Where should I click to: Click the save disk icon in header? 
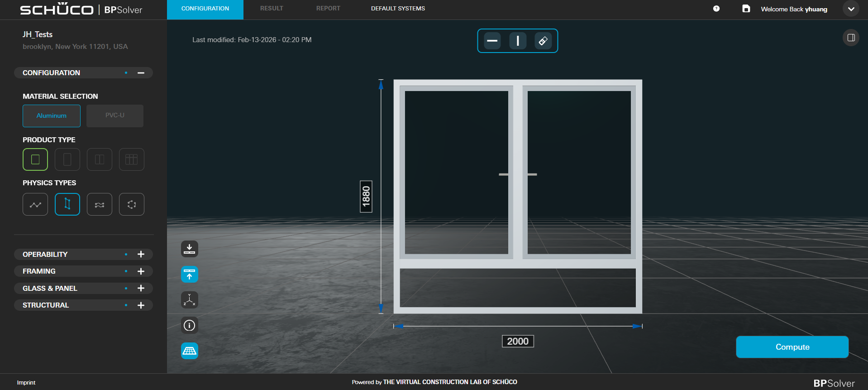[746, 9]
